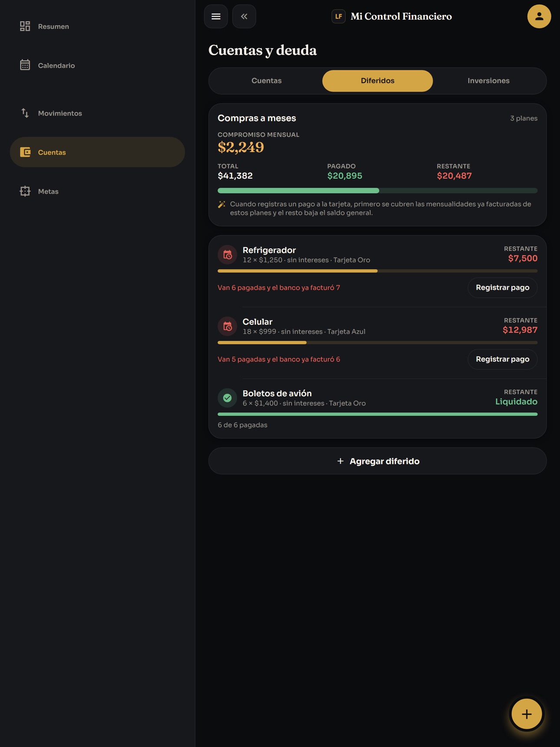560x747 pixels.
Task: Click the LF app logo
Action: click(x=339, y=17)
